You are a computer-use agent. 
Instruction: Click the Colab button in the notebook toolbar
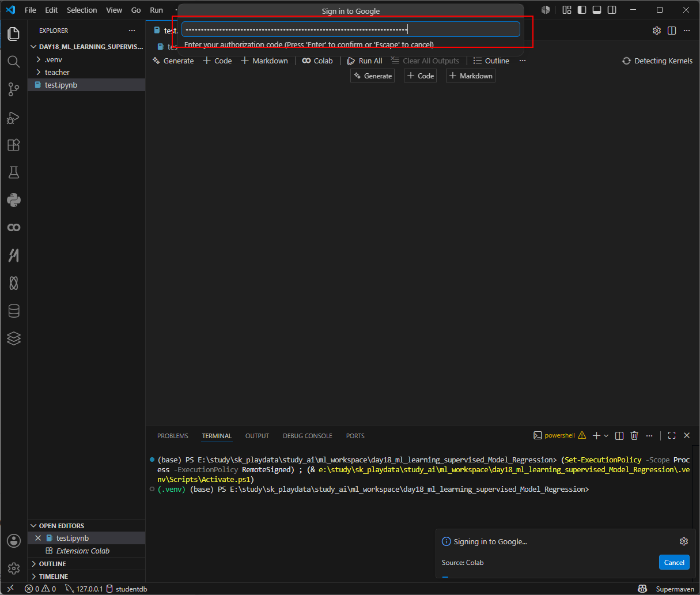[317, 61]
